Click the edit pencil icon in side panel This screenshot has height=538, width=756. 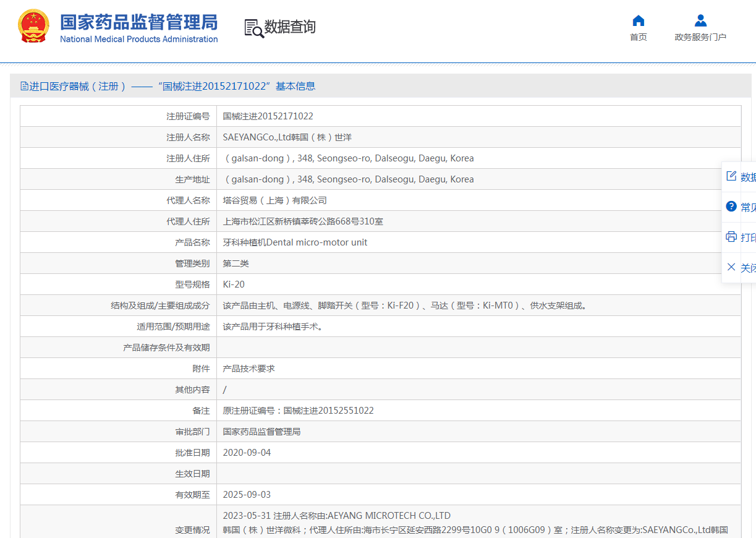click(731, 176)
